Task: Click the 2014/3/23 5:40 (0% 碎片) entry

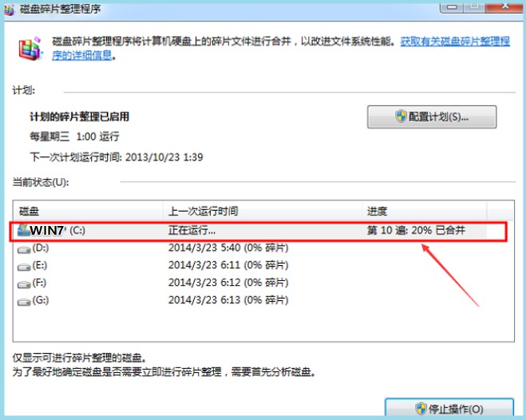Action: (228, 248)
